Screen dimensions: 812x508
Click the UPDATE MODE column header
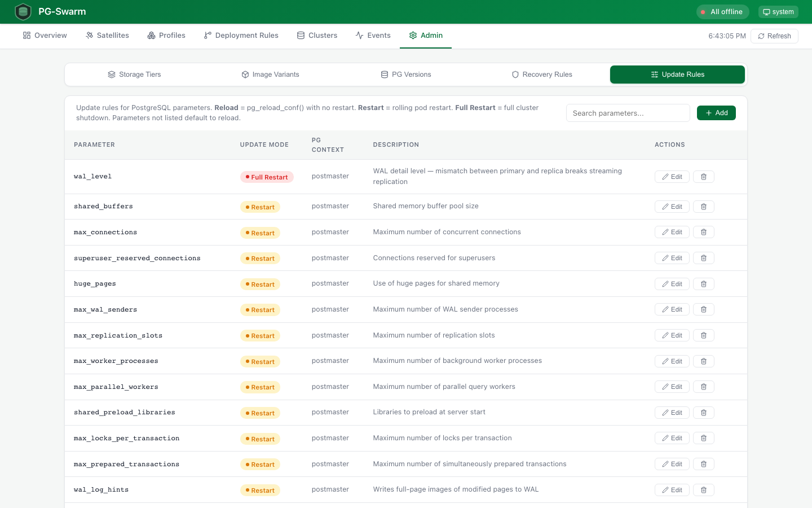(x=264, y=145)
